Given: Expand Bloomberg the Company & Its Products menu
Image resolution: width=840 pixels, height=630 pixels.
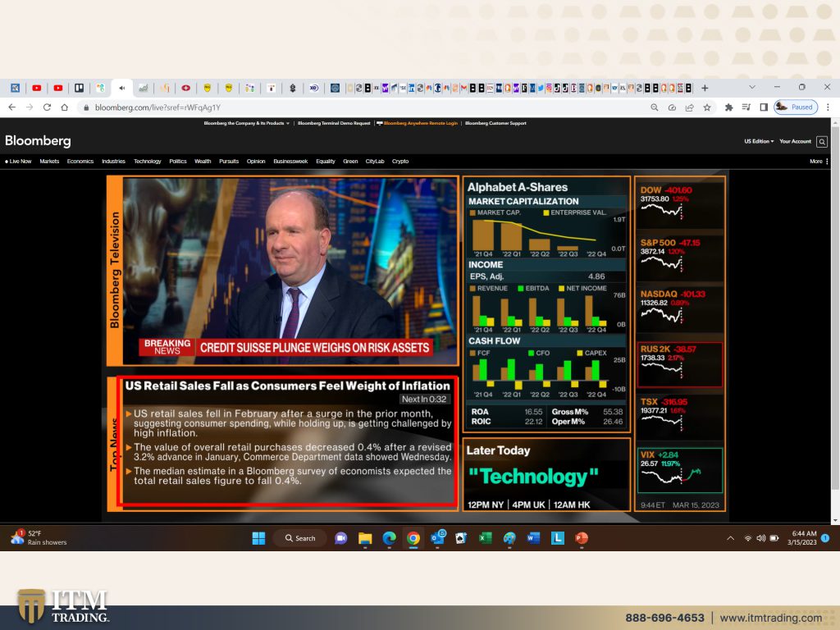Looking at the screenshot, I should (246, 123).
